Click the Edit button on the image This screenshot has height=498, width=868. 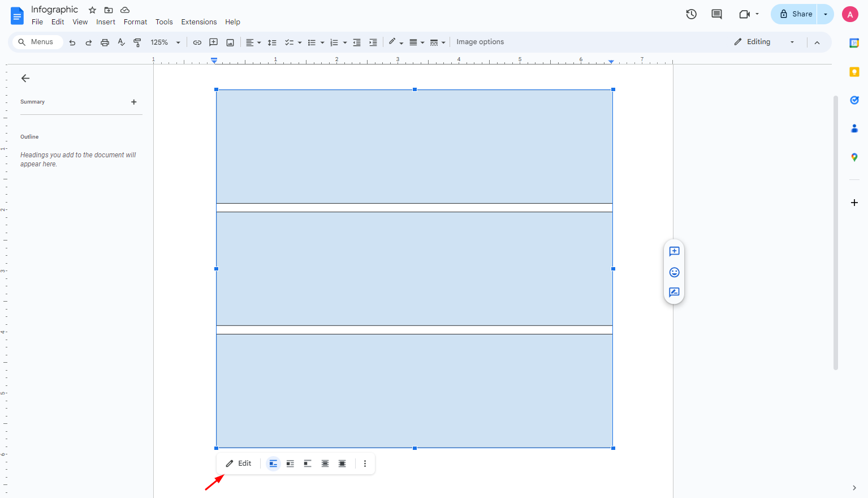coord(238,463)
